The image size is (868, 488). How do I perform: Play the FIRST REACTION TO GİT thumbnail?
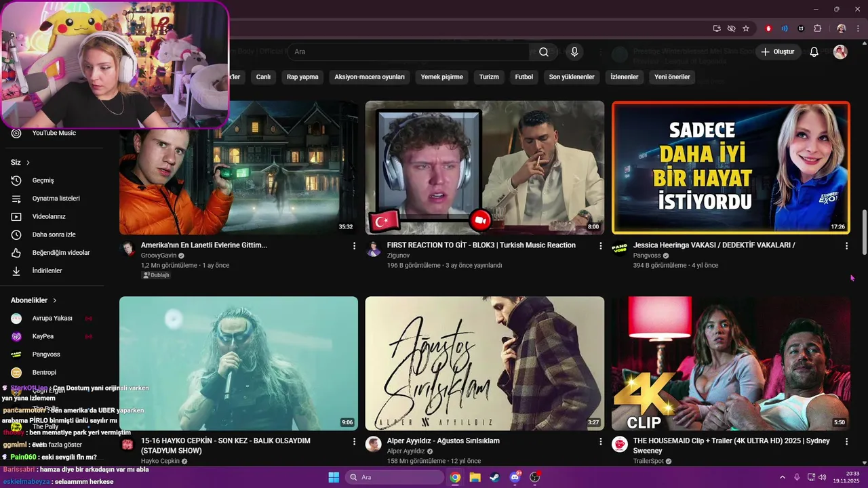pyautogui.click(x=485, y=167)
